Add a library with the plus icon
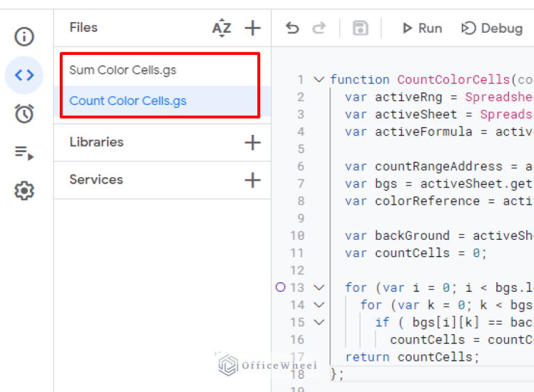This screenshot has width=534, height=392. [x=252, y=142]
